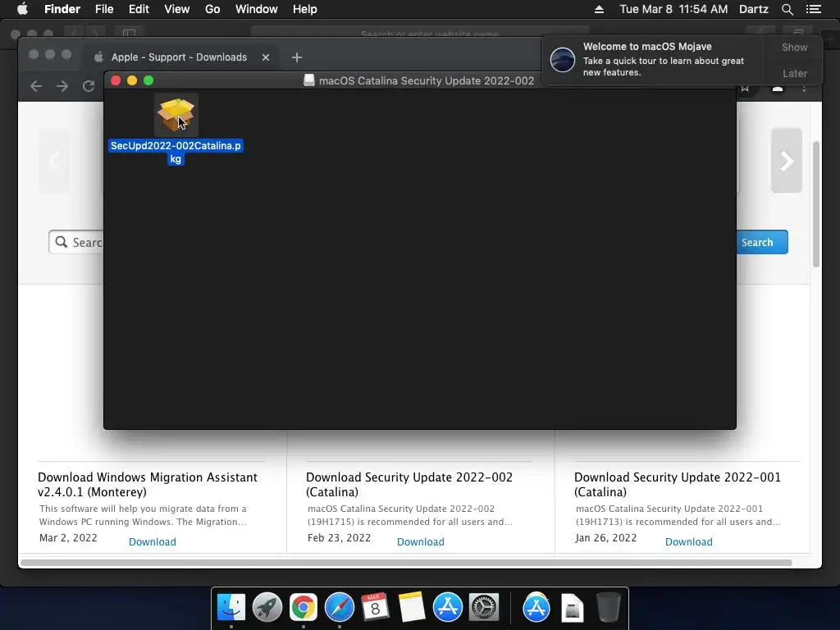Click the Feb 23, 2022 date text
The image size is (840, 630).
(x=339, y=538)
